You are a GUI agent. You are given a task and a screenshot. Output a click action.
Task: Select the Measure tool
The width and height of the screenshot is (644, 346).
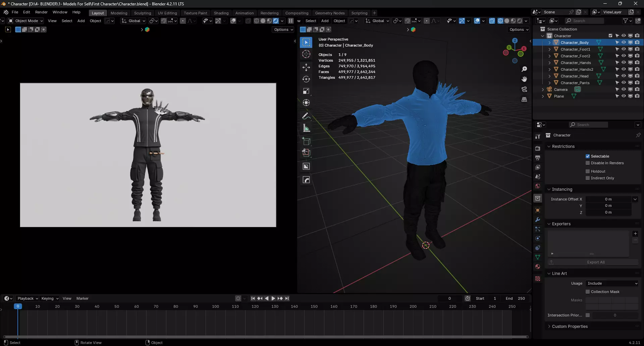pyautogui.click(x=306, y=128)
